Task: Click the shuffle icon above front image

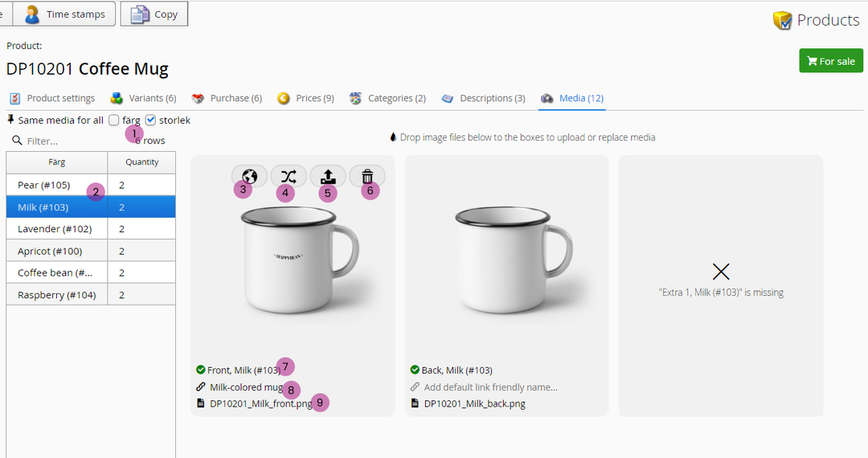Action: (289, 176)
